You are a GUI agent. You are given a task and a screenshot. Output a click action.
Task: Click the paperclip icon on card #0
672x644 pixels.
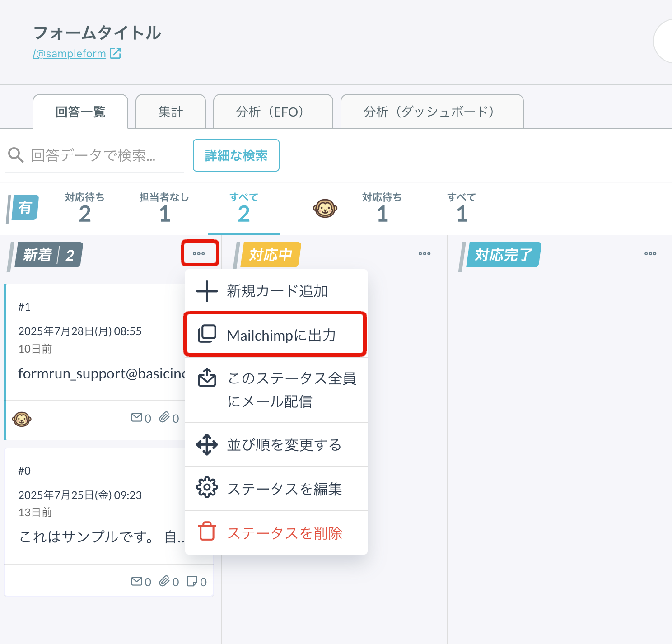[164, 581]
